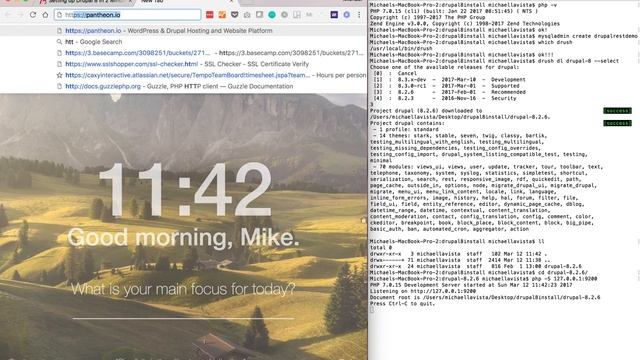Viewport: 640px width, 360px height.
Task: Save the page with the Pocket extension
Action: (235, 15)
